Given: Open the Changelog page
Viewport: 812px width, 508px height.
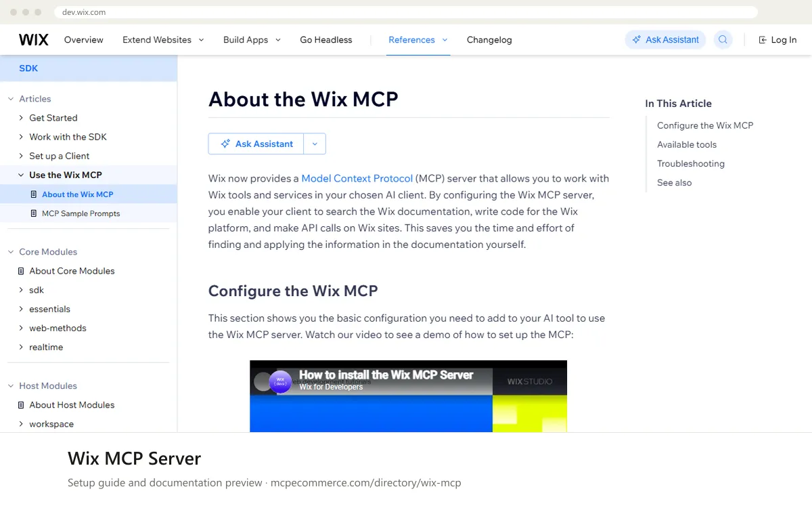Looking at the screenshot, I should [x=489, y=40].
